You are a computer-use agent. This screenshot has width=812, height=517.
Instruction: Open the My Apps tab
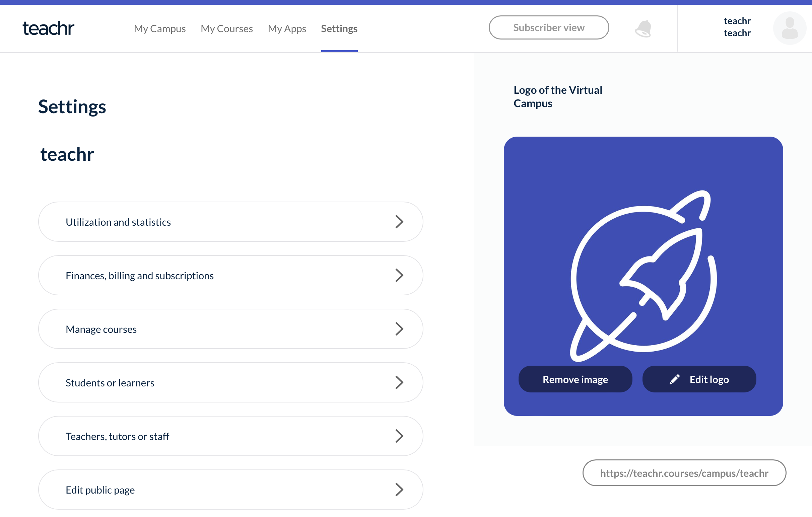point(287,29)
